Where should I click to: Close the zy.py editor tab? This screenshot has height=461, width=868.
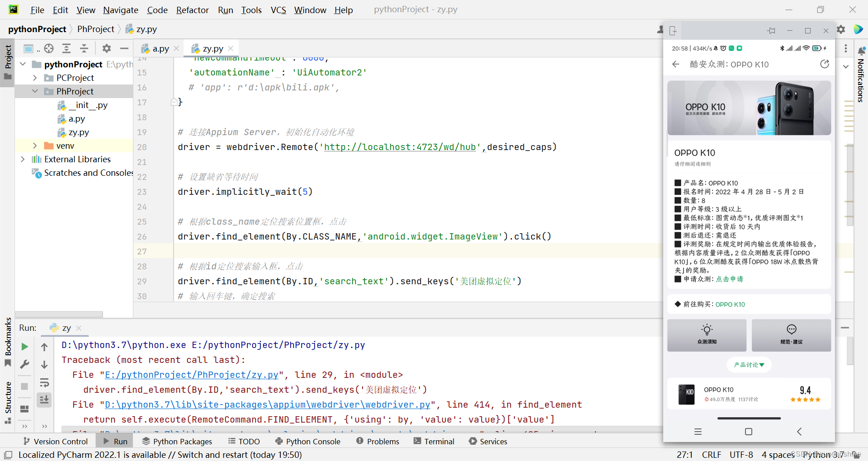231,48
